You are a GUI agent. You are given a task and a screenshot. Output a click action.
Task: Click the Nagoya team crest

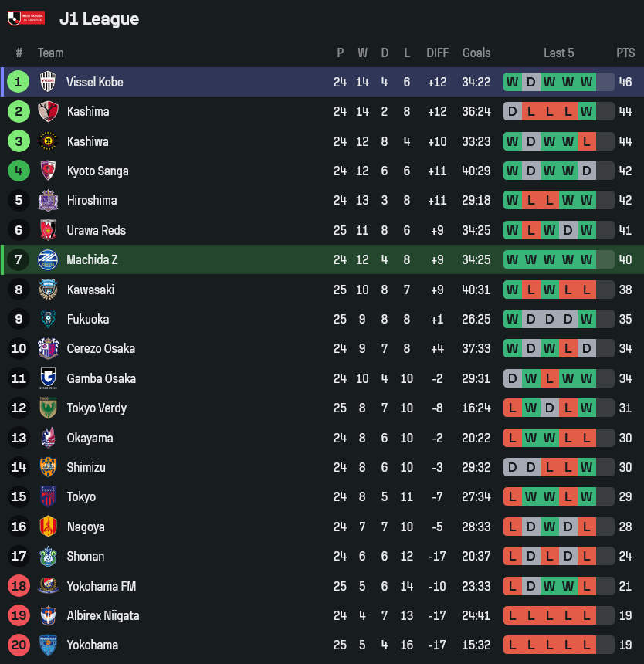coord(48,527)
